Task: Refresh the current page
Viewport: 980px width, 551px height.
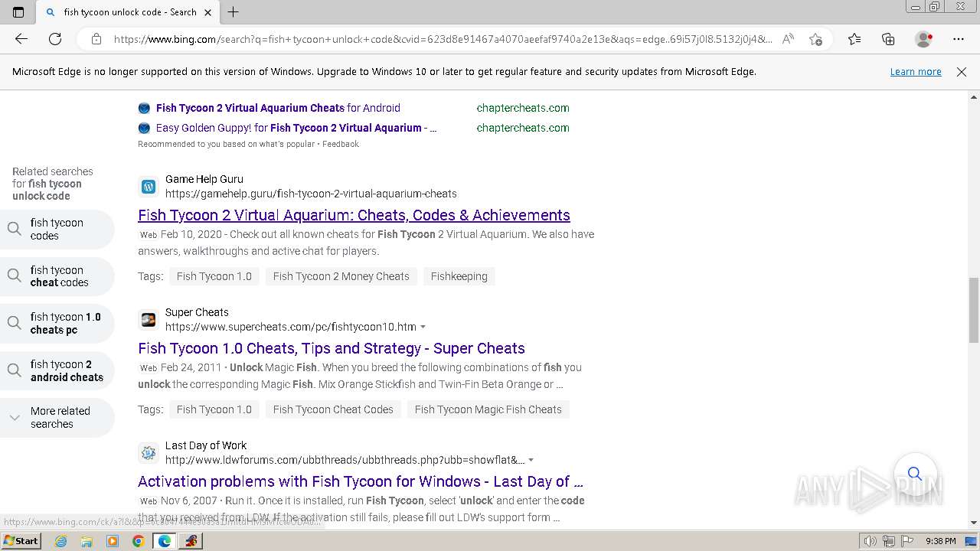Action: click(55, 39)
